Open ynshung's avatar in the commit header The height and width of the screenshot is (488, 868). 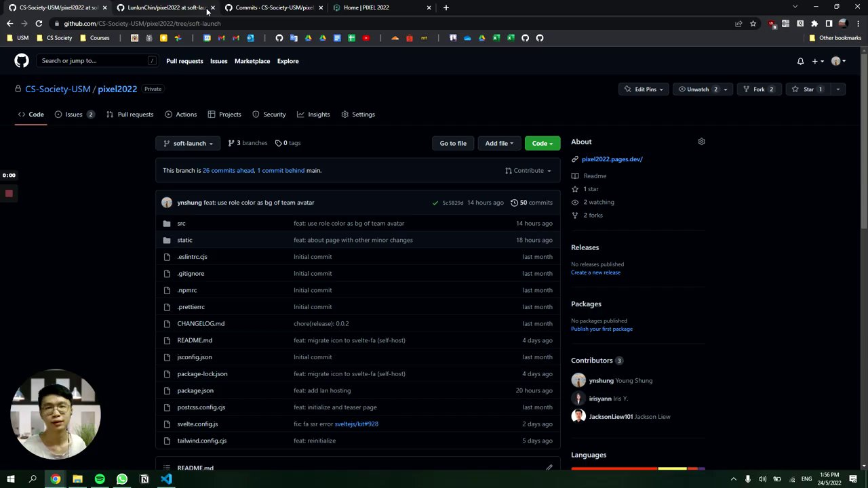pos(167,203)
